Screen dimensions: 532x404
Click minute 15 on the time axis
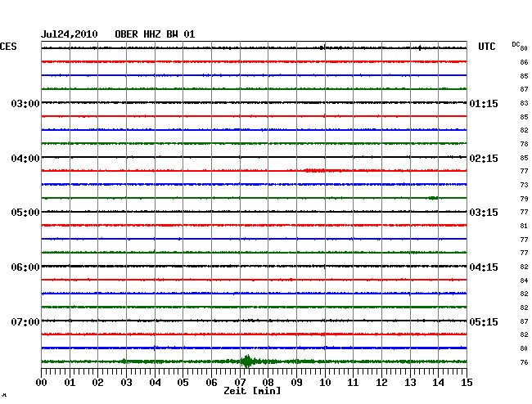click(x=467, y=382)
